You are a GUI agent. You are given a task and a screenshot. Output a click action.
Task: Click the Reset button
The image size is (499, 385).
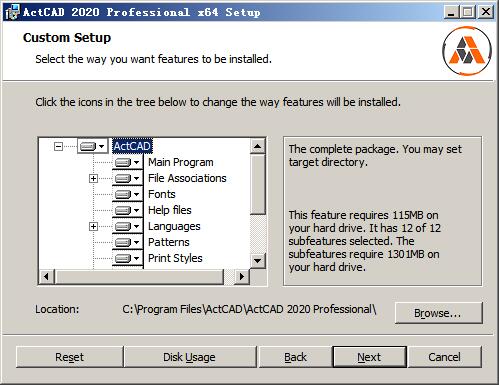click(x=69, y=357)
